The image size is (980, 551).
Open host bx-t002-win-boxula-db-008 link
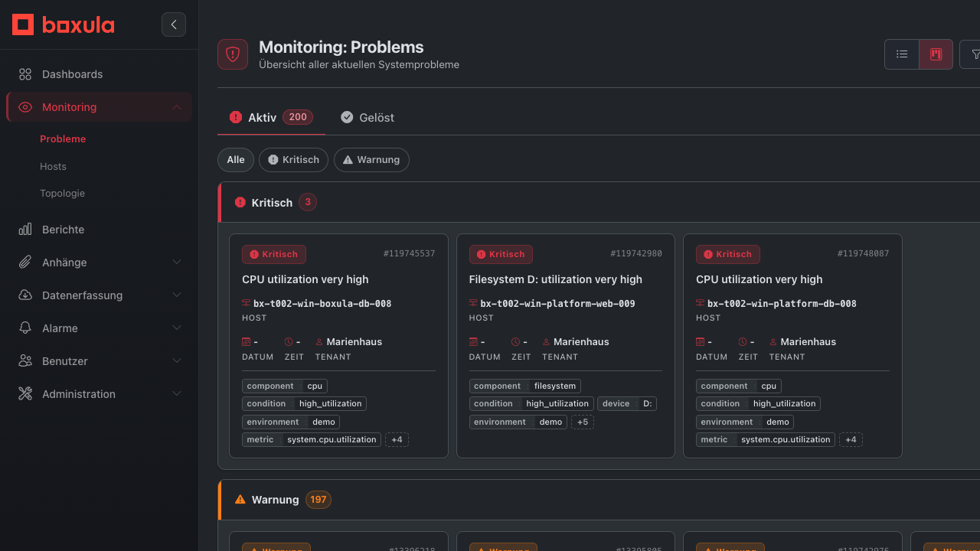point(322,304)
